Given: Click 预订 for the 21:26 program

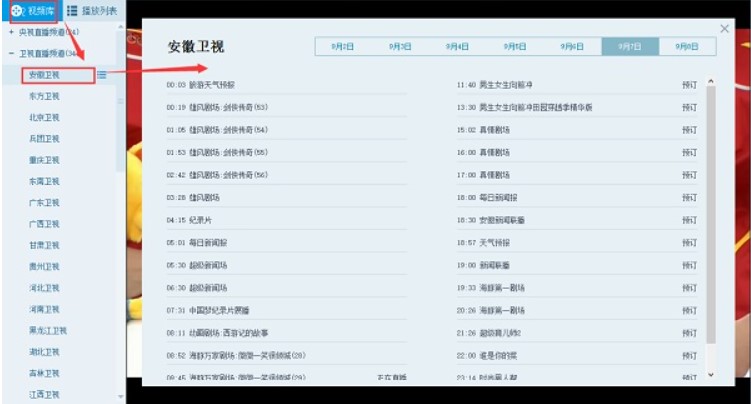Looking at the screenshot, I should click(x=689, y=333).
